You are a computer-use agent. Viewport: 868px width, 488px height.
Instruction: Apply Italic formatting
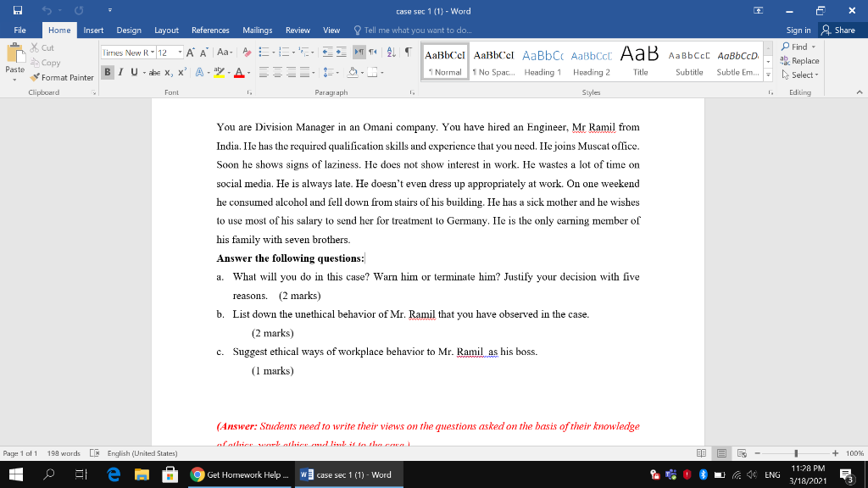point(120,71)
